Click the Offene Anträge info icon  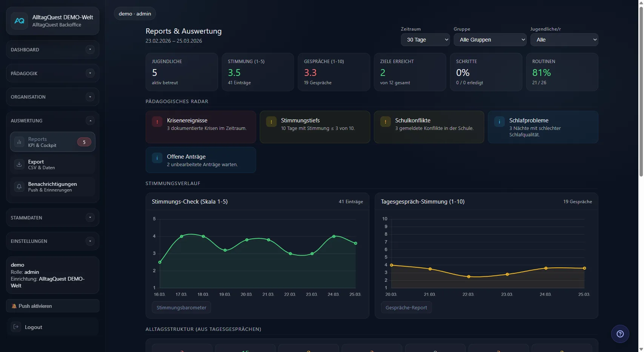tap(157, 158)
